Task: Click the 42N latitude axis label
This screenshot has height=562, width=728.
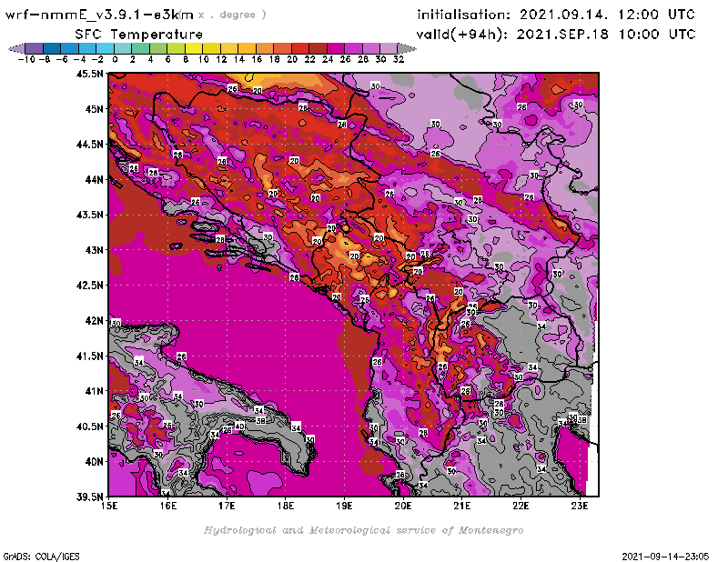Action: click(x=94, y=321)
